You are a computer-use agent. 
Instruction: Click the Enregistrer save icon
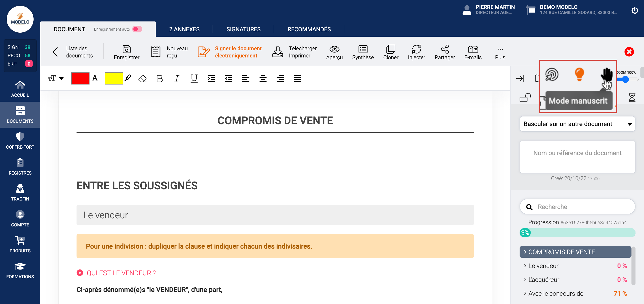126,49
